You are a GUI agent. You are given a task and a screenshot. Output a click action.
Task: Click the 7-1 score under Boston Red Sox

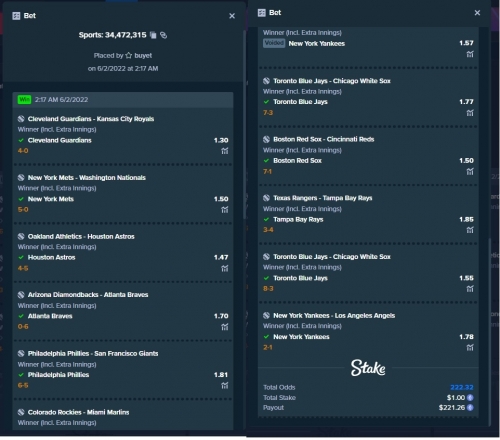tap(268, 171)
